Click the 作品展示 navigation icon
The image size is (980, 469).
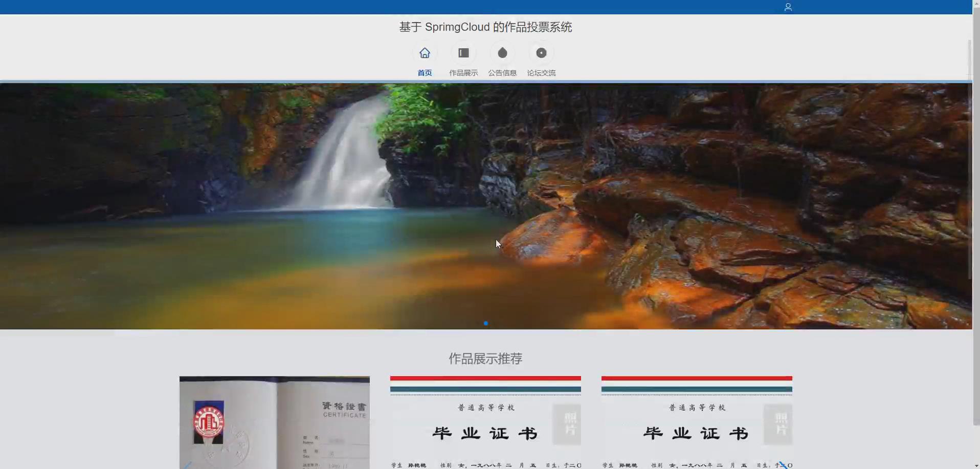(463, 53)
